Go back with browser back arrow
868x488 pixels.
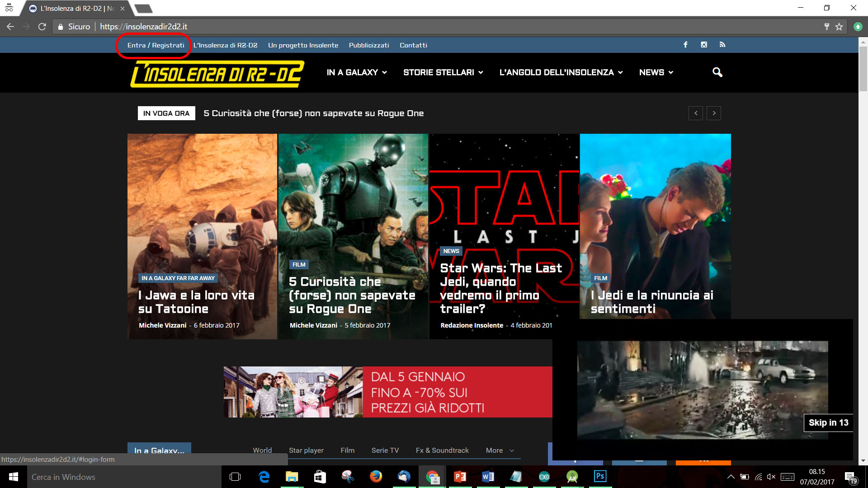(x=10, y=27)
